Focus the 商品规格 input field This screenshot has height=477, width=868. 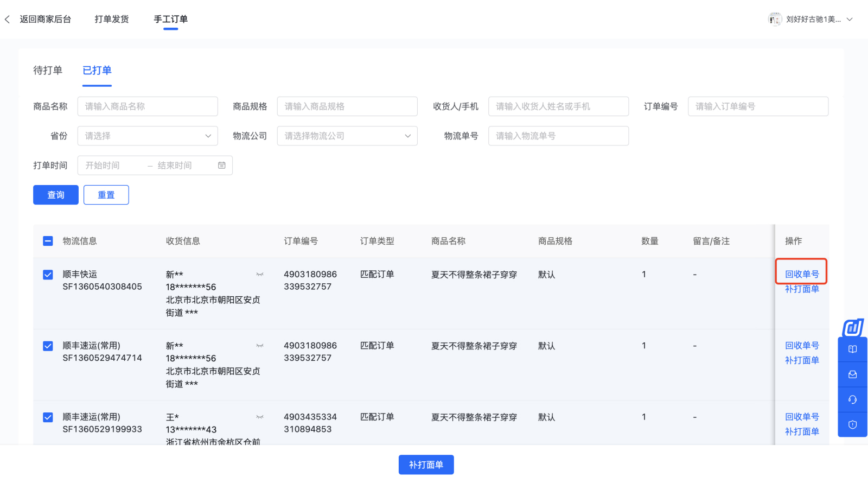[347, 106]
